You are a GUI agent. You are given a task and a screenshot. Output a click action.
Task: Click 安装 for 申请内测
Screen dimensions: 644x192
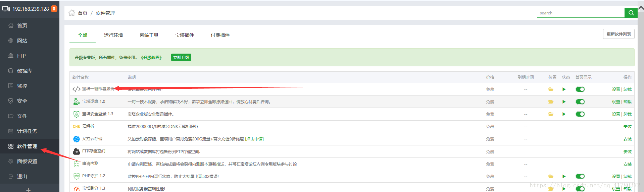tap(628, 164)
